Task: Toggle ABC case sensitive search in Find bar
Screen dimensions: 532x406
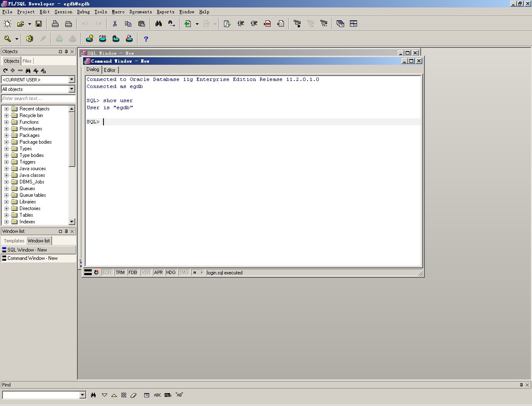Action: coord(158,395)
